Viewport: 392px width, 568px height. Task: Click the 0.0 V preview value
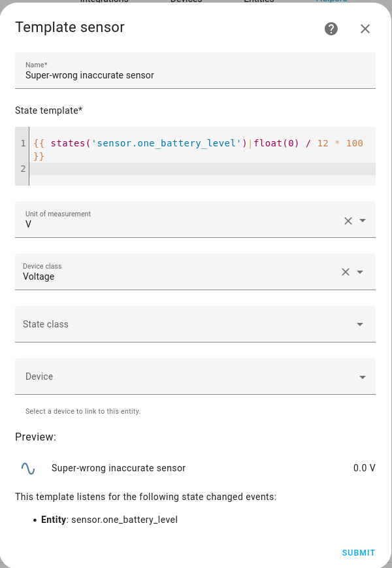364,468
